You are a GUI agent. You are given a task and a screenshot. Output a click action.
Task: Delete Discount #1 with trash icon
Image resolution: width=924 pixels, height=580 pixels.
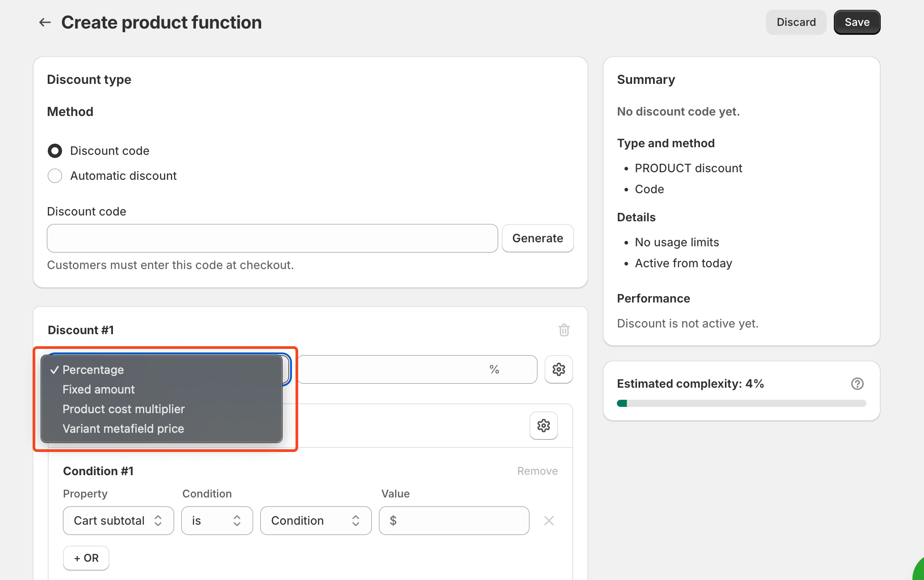point(564,330)
